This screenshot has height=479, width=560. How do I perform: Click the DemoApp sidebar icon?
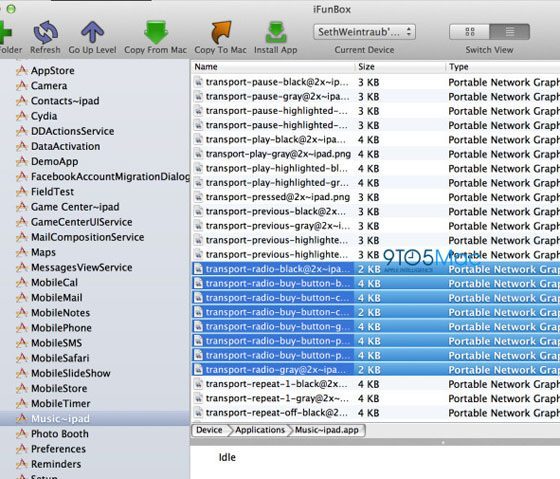(22, 161)
